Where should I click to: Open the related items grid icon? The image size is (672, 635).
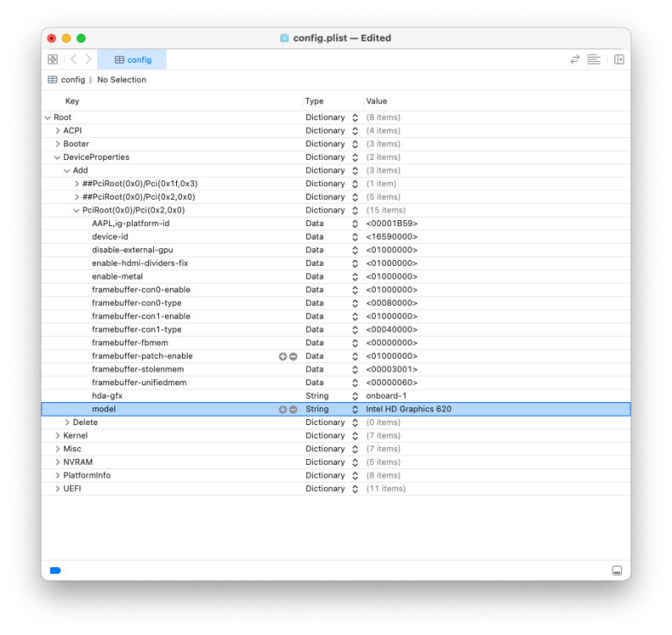coord(52,59)
